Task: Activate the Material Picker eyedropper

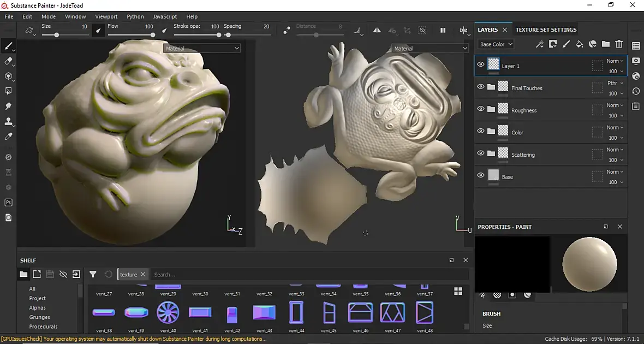Action: (x=8, y=137)
